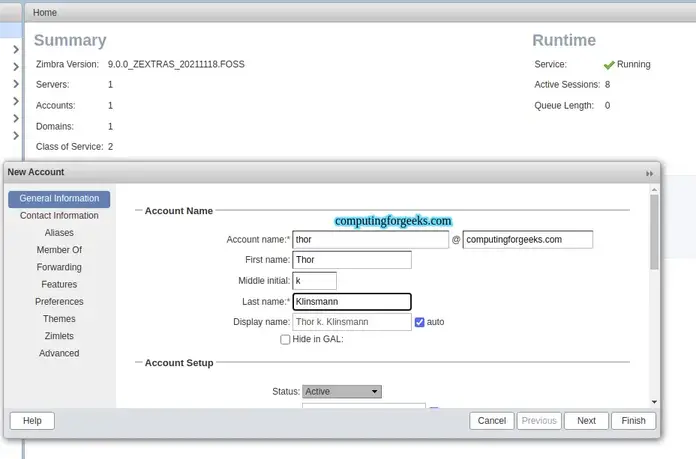Click the Zimbra version value 9.0.0_ZEXTRAS_20211118.FOSS
This screenshot has width=696, height=459.
pyautogui.click(x=176, y=64)
